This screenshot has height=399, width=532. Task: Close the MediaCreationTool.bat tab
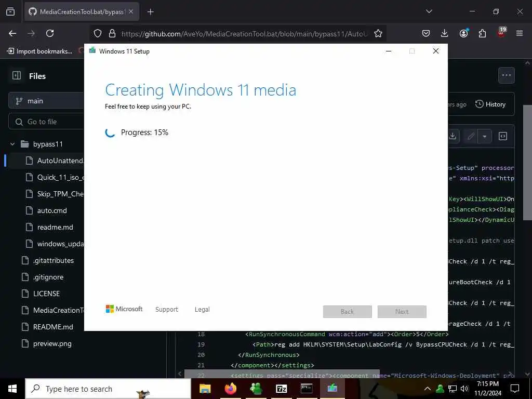point(131,11)
